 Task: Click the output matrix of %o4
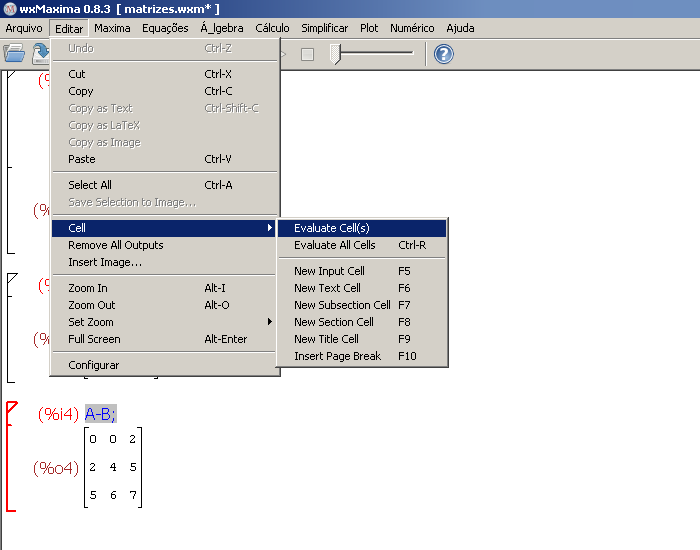[x=113, y=467]
